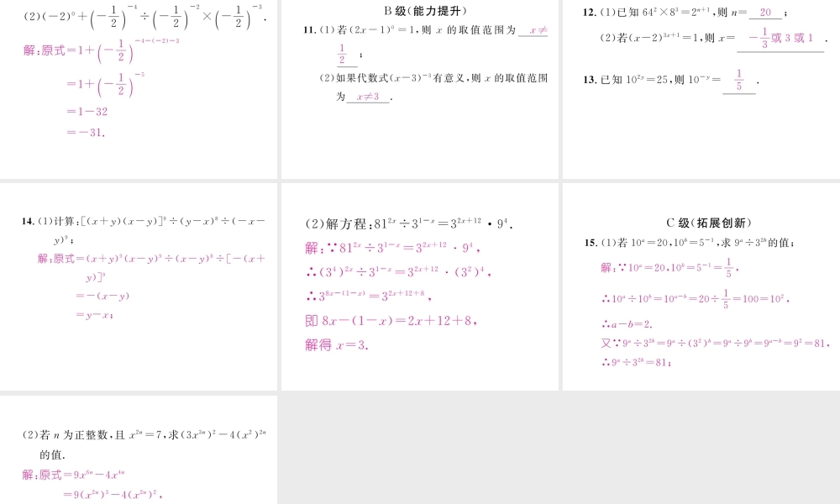840x504 pixels.
Task: Click the text '的值.' on the last slide
Action: click(x=52, y=454)
